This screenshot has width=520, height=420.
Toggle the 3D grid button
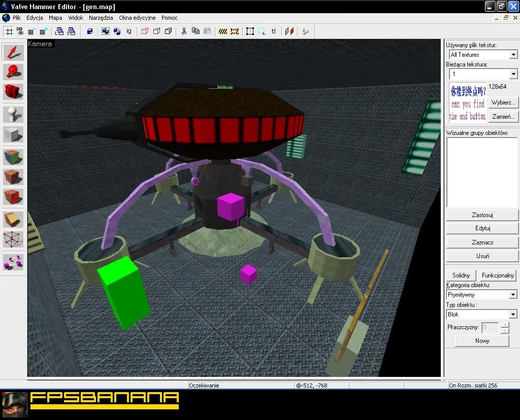(20, 31)
